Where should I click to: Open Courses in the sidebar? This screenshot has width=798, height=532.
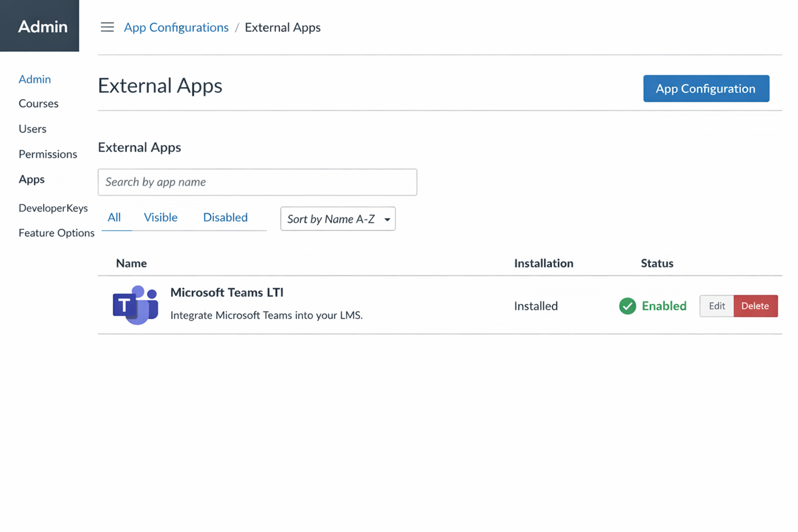(39, 103)
